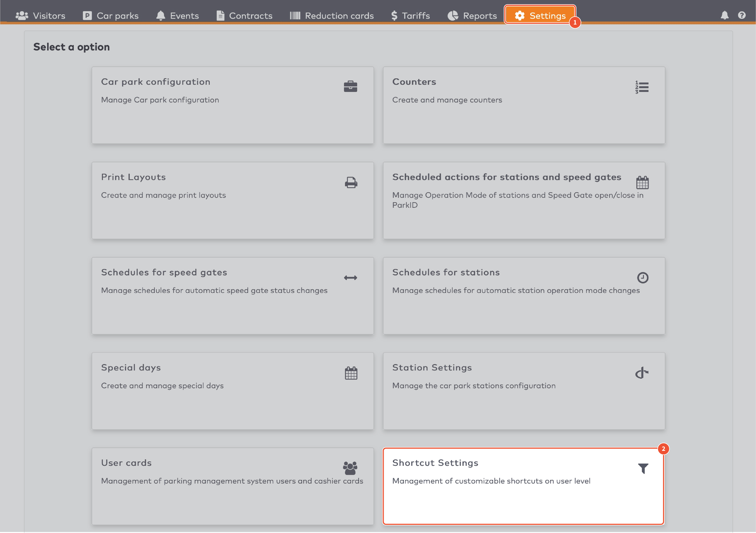The image size is (756, 533).
Task: Click the printer icon on Print Layouts card
Action: pyautogui.click(x=350, y=182)
